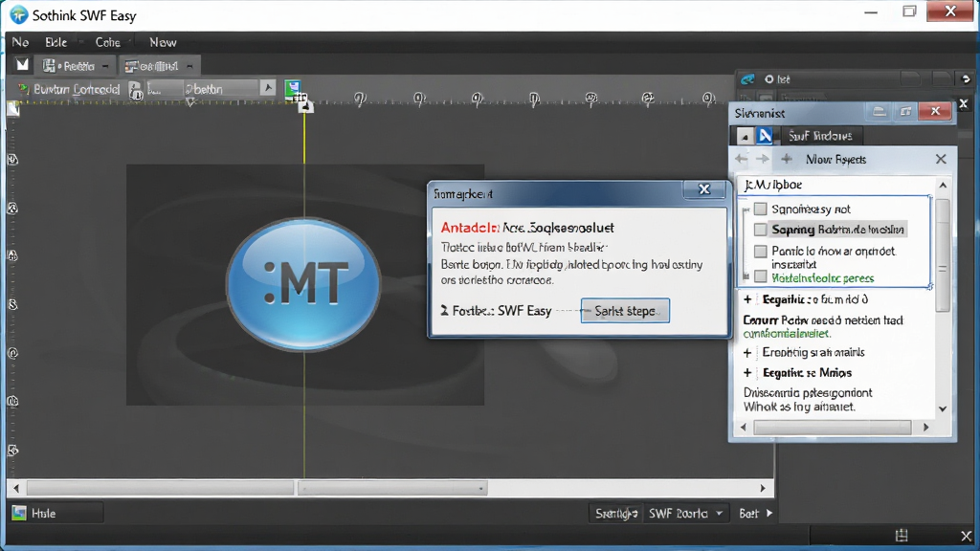Click the white icon left of the 'Rettitt' button
This screenshot has width=980, height=551.
(23, 64)
